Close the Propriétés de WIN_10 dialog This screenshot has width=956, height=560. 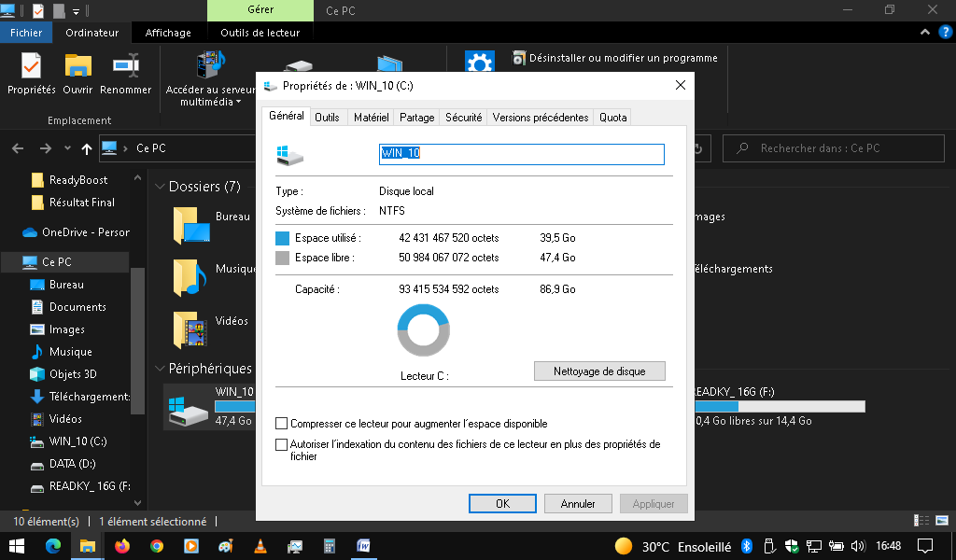tap(681, 85)
